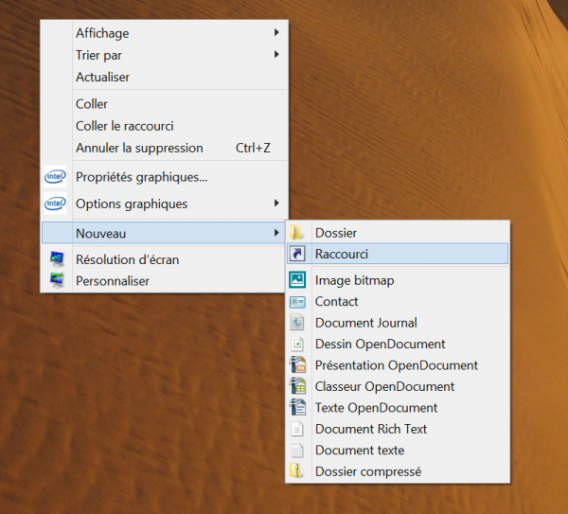
Task: Click empty desktop wallpaper to dismiss menu
Action: (417, 109)
